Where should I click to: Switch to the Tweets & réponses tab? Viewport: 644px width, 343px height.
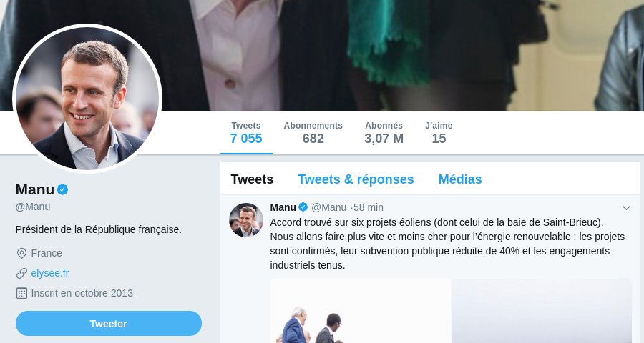(x=356, y=179)
